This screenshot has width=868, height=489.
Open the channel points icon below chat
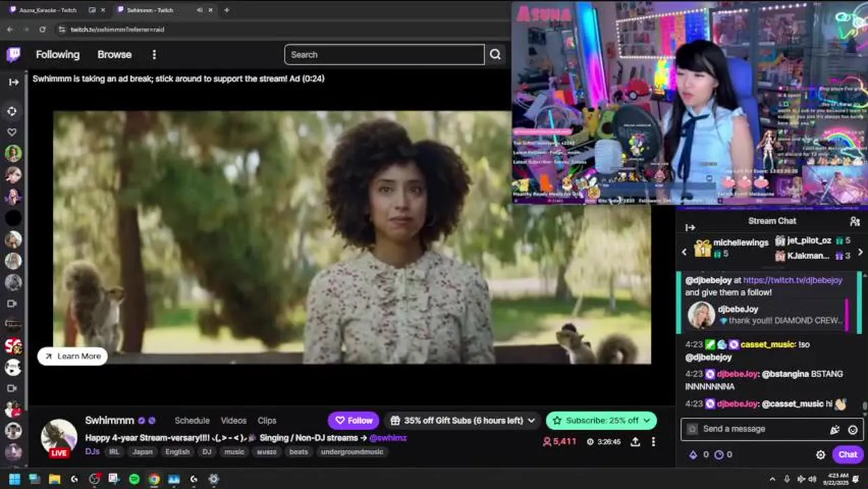719,455
